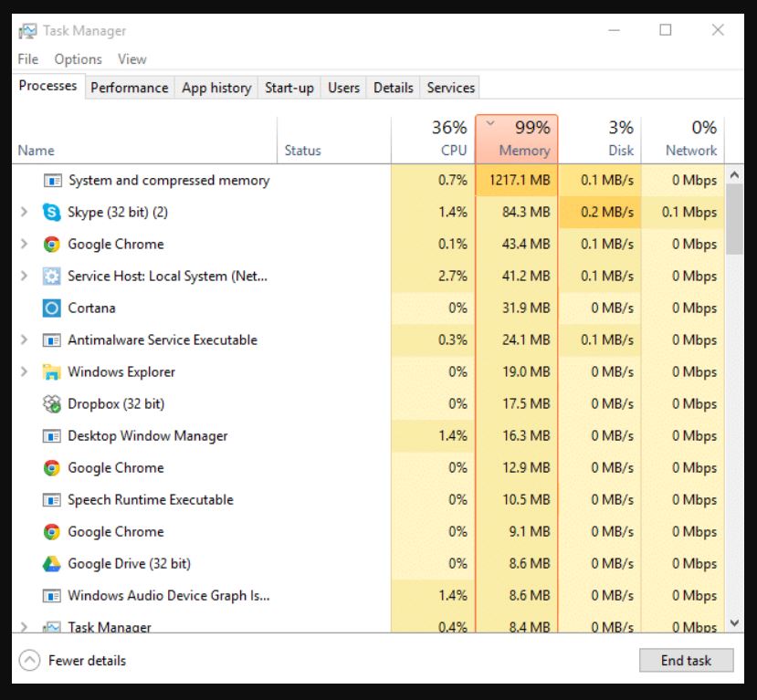Click the 31.9 MB memory value for Cortana

[526, 308]
